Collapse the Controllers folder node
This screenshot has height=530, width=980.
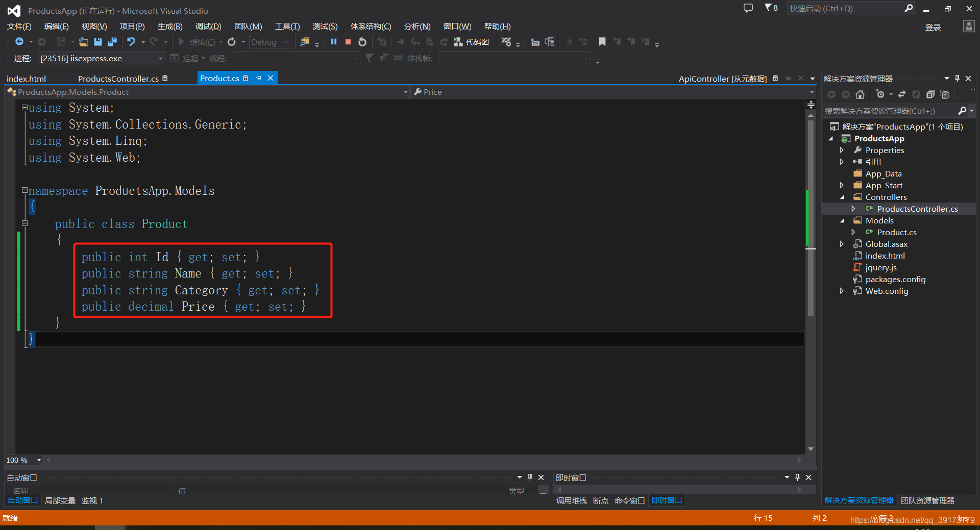tap(842, 197)
